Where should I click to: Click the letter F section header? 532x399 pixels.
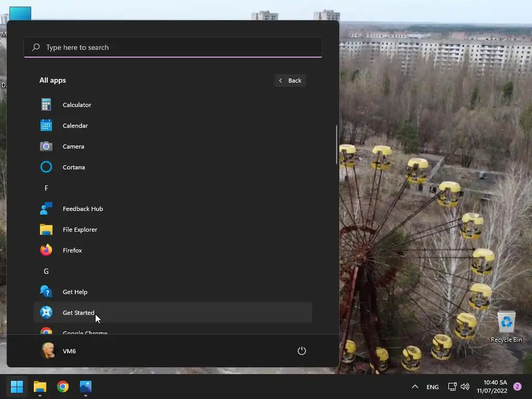[46, 188]
